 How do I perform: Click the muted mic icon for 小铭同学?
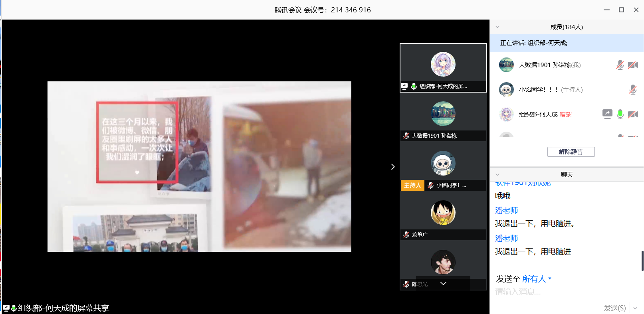pyautogui.click(x=633, y=90)
